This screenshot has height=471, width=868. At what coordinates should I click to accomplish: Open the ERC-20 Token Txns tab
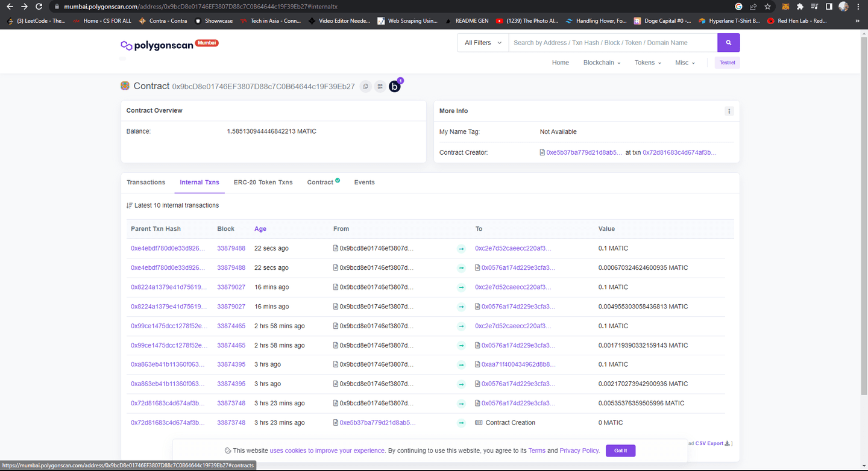pyautogui.click(x=263, y=182)
